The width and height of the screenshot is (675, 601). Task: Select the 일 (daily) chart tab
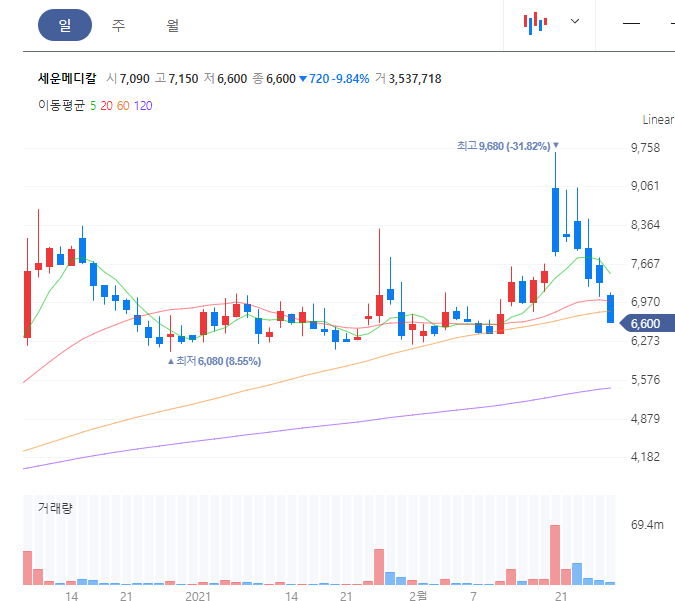65,25
